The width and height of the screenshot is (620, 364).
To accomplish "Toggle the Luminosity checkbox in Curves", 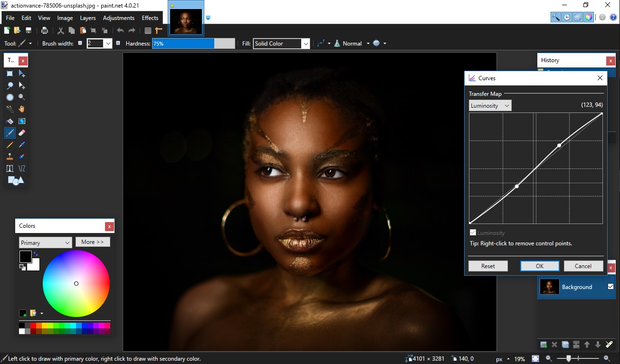I will click(x=473, y=233).
